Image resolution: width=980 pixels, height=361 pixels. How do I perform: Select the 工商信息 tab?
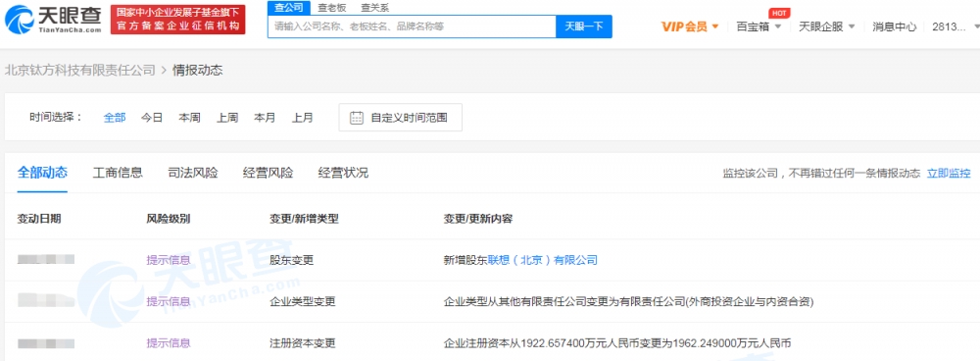tap(118, 174)
